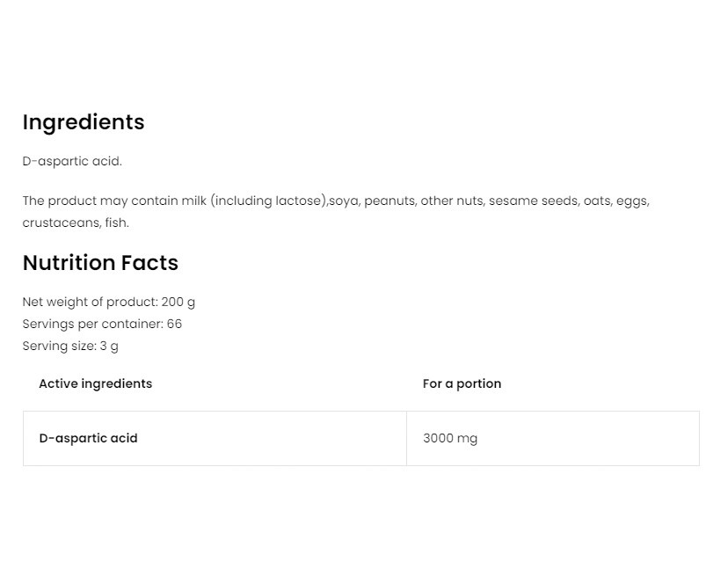Click the word 'eggs' in allergen notice
The image size is (728, 584).
(x=631, y=201)
